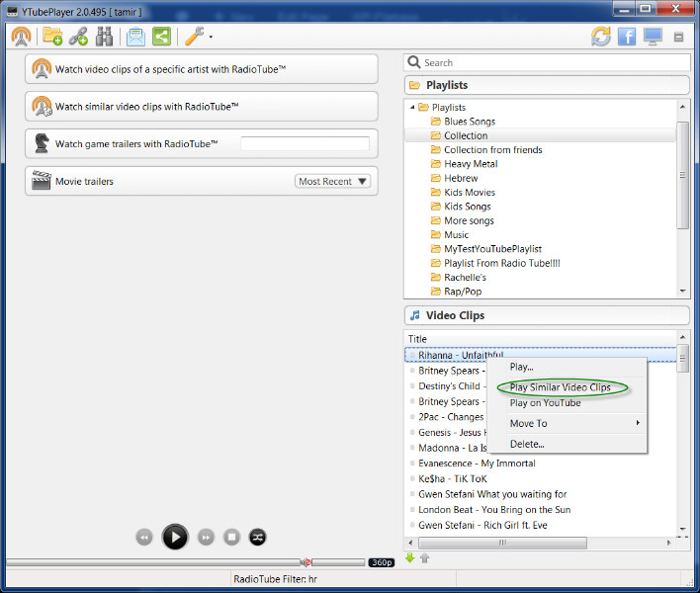The height and width of the screenshot is (593, 700).
Task: Click the Stop playback button
Action: (231, 538)
